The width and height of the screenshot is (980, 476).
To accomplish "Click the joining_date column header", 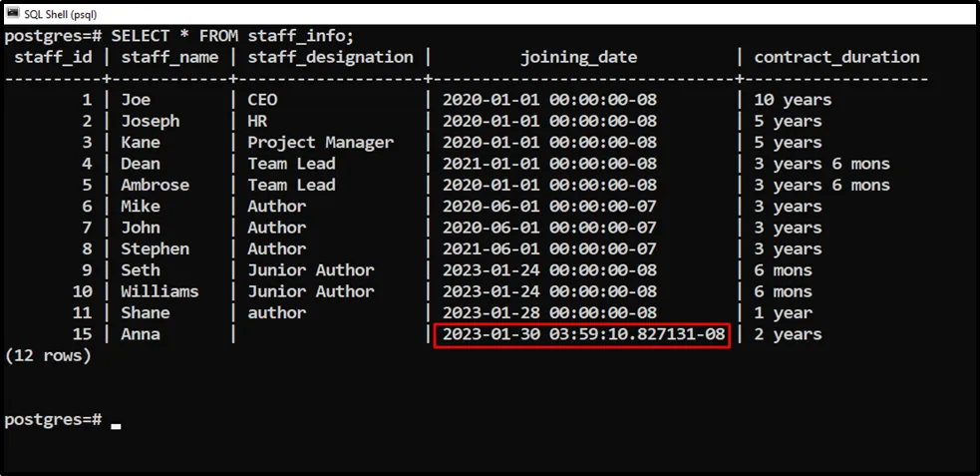I will click(x=578, y=57).
